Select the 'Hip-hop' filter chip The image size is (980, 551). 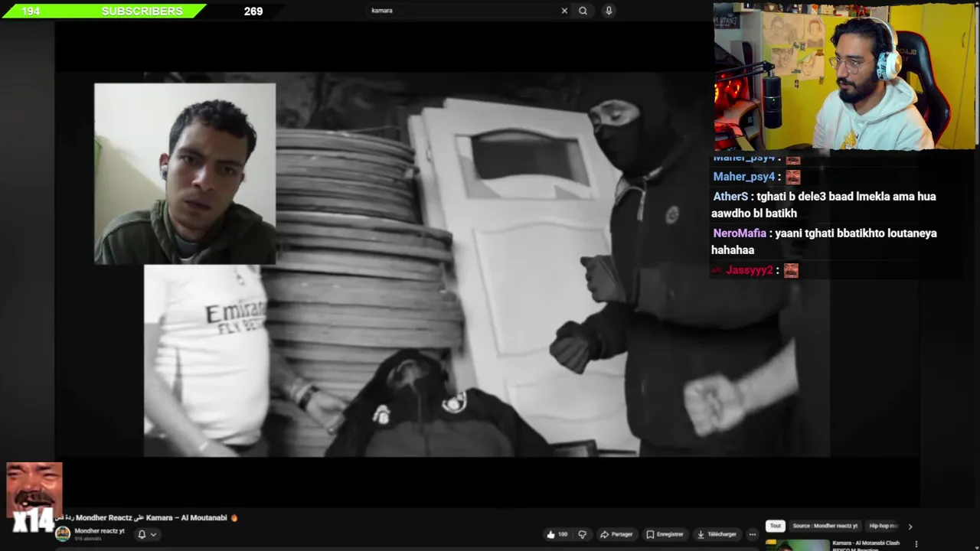click(883, 526)
